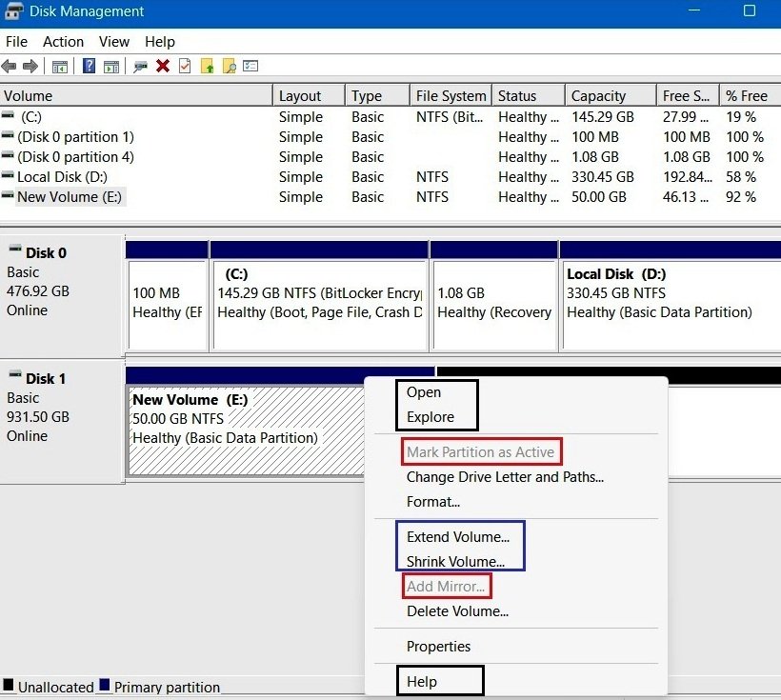This screenshot has height=700, width=781.
Task: Click drive icon beside Disk 0 partition 1
Action: pos(8,135)
